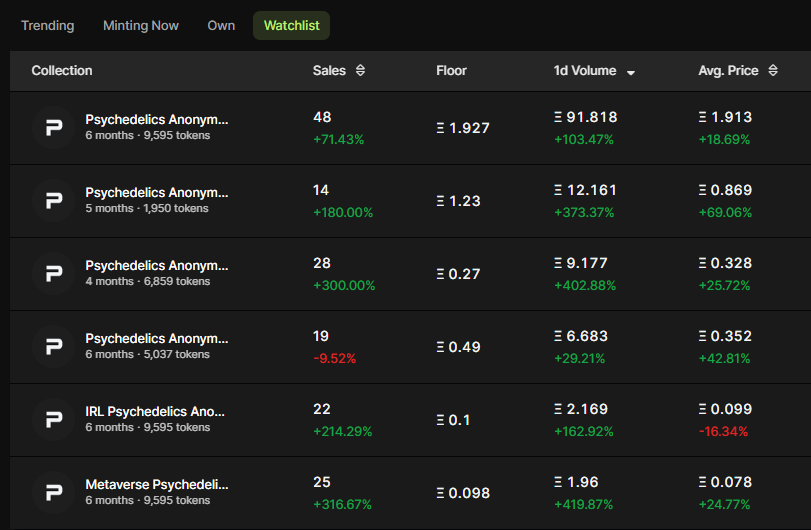Click the 1d volume value Ξ 1.96
811x530 pixels.
coord(576,481)
